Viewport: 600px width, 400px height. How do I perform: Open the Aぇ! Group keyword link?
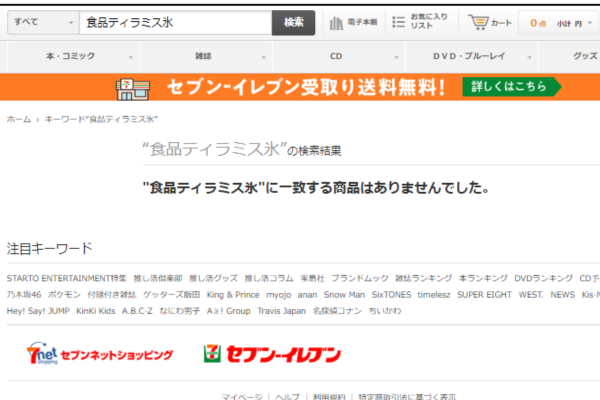click(x=228, y=311)
